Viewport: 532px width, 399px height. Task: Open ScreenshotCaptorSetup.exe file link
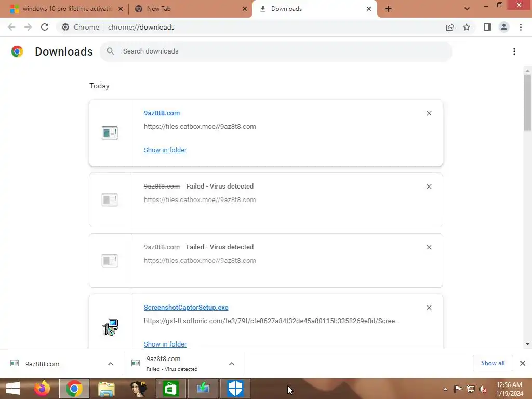click(x=186, y=308)
